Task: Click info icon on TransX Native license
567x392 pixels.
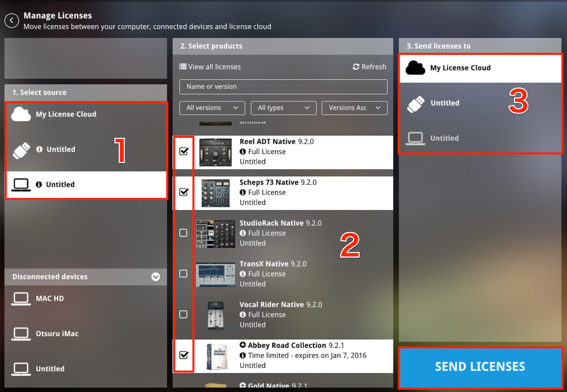Action: 243,274
